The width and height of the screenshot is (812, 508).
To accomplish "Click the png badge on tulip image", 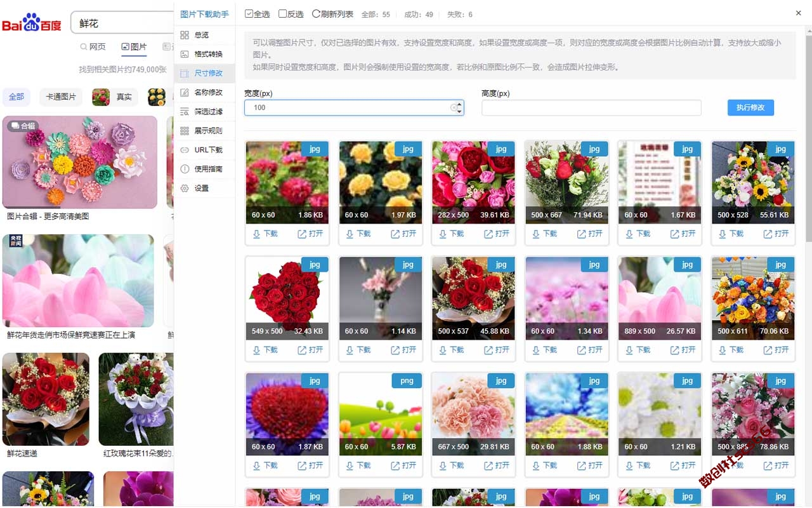I will pyautogui.click(x=407, y=381).
